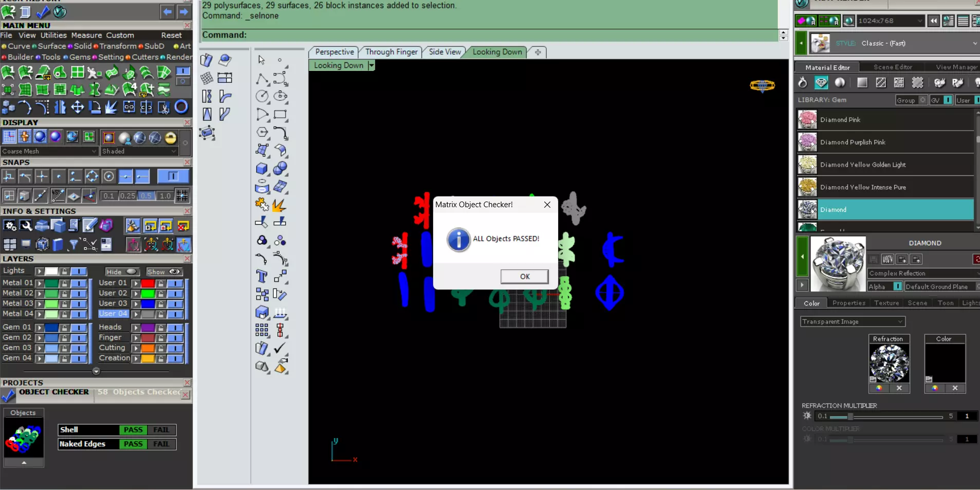Click OK in Matrix Object Checker dialog

pos(525,277)
